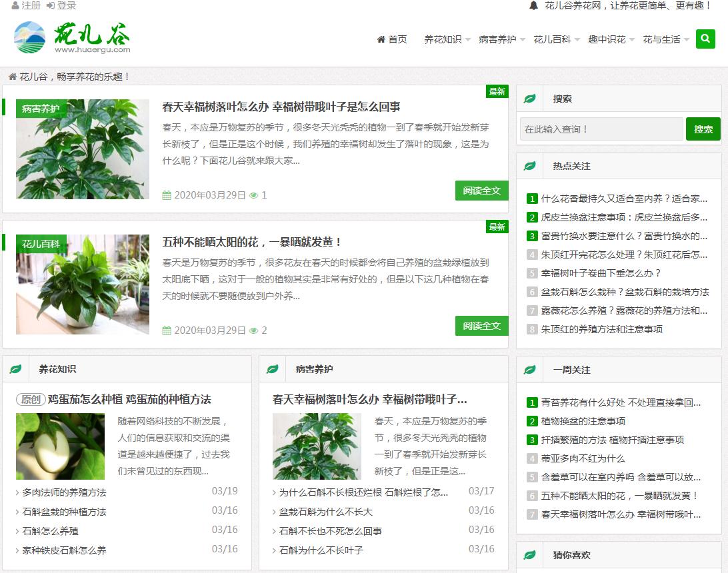This screenshot has height=573, width=728.
Task: Click inside the search input field
Action: [600, 129]
